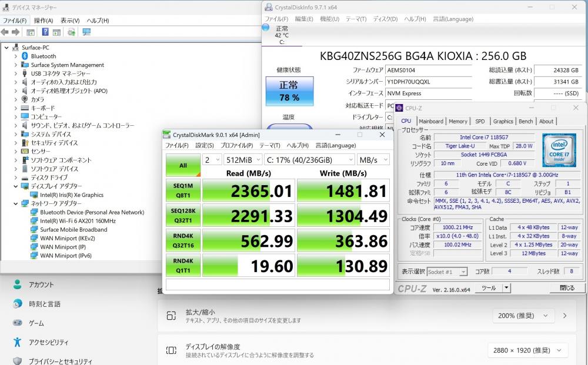This screenshot has width=588, height=365.
Task: Open the 512MiB test size dropdown
Action: coord(243,160)
